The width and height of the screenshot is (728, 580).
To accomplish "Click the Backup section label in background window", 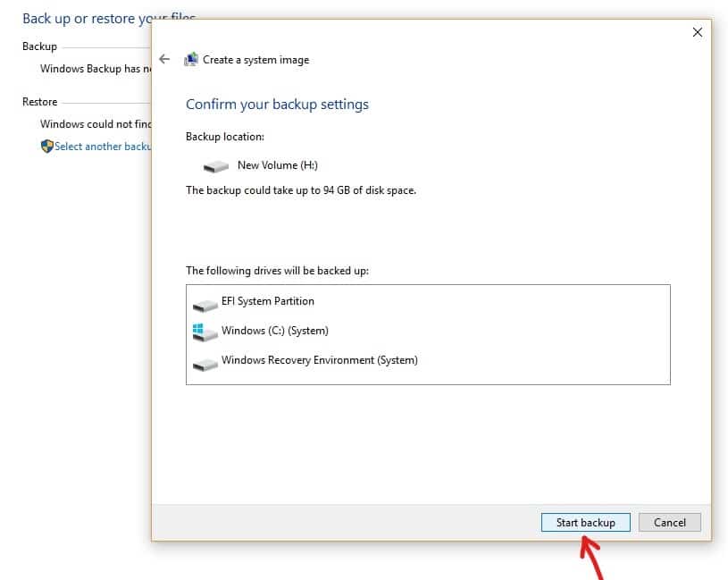I will [39, 46].
